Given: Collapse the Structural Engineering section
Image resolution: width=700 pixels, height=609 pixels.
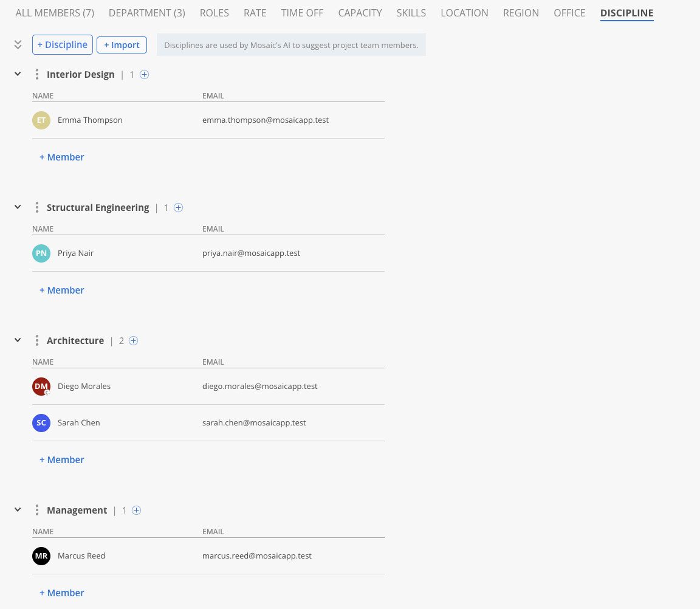Looking at the screenshot, I should 18,207.
